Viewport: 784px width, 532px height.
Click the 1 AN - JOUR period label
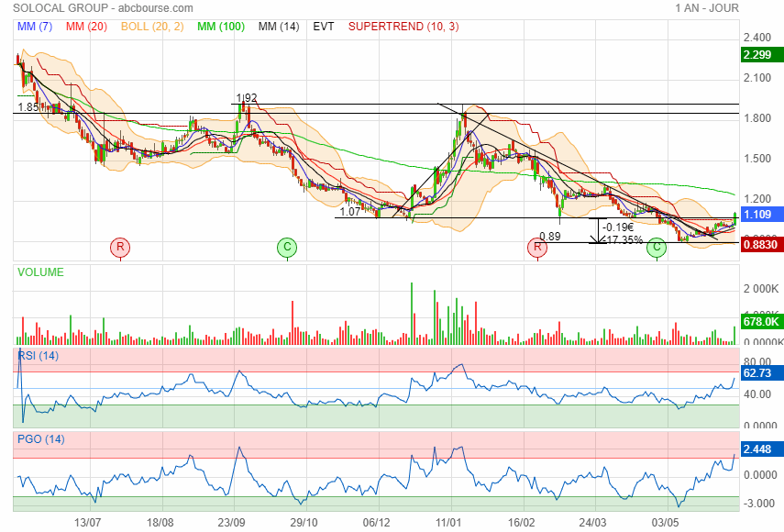tap(707, 8)
